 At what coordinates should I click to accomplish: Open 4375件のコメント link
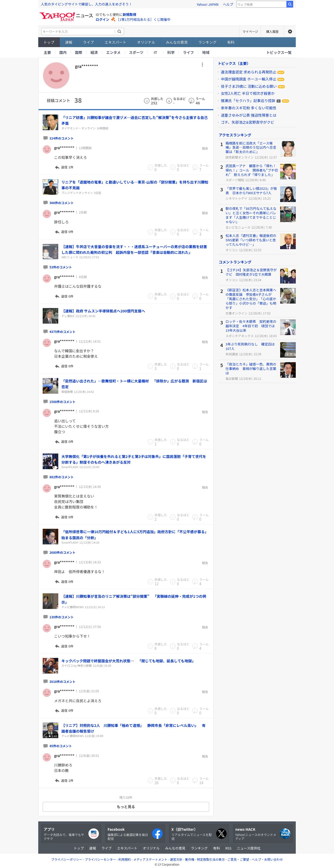click(62, 332)
